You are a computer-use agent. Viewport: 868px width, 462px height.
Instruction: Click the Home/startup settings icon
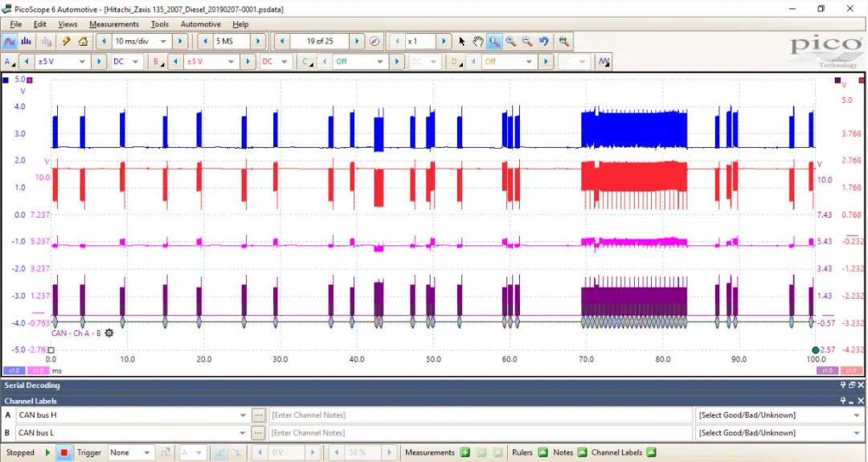click(x=82, y=41)
